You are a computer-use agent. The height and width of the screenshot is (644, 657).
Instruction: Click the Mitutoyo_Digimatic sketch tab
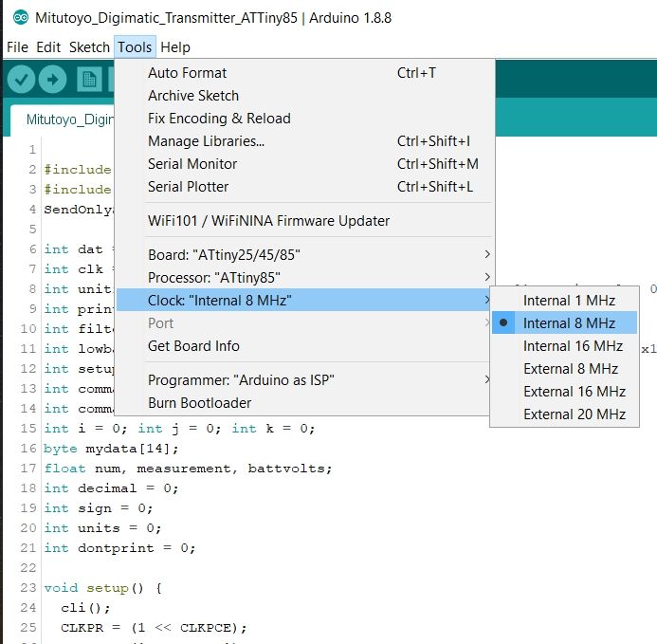[x=63, y=120]
